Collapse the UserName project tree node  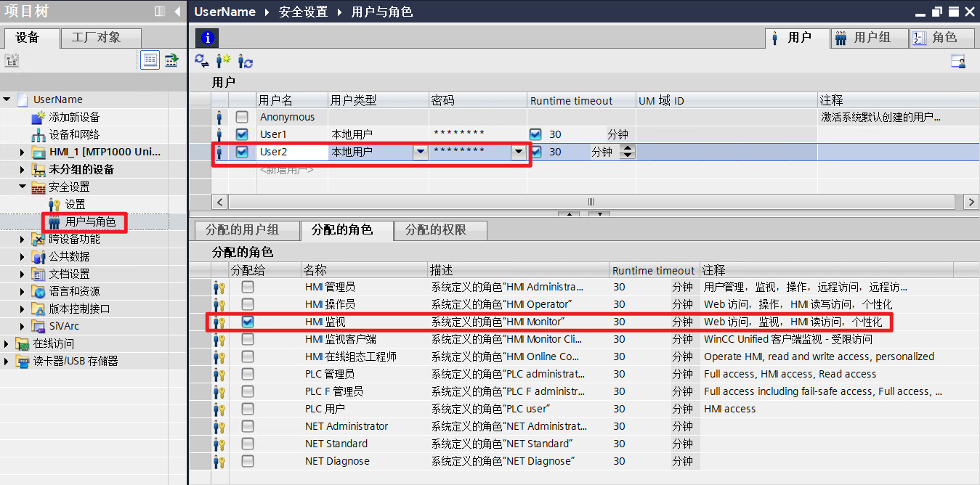[x=7, y=98]
